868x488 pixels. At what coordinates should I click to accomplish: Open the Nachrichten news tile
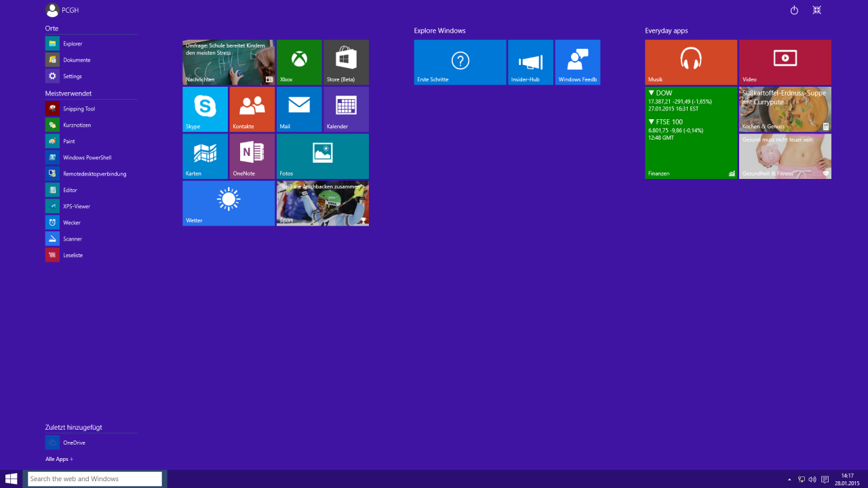229,62
